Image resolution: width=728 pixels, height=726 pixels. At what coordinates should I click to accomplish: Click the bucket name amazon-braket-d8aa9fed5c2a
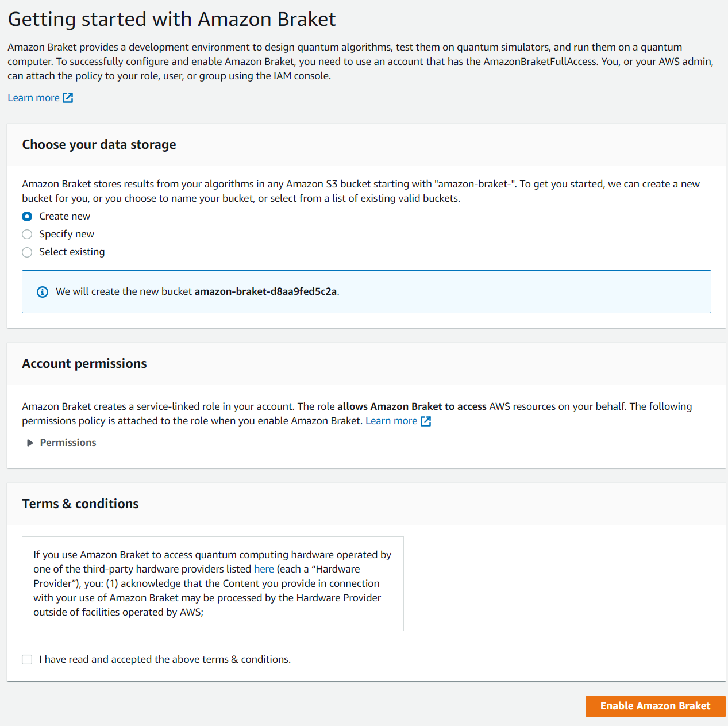point(266,291)
